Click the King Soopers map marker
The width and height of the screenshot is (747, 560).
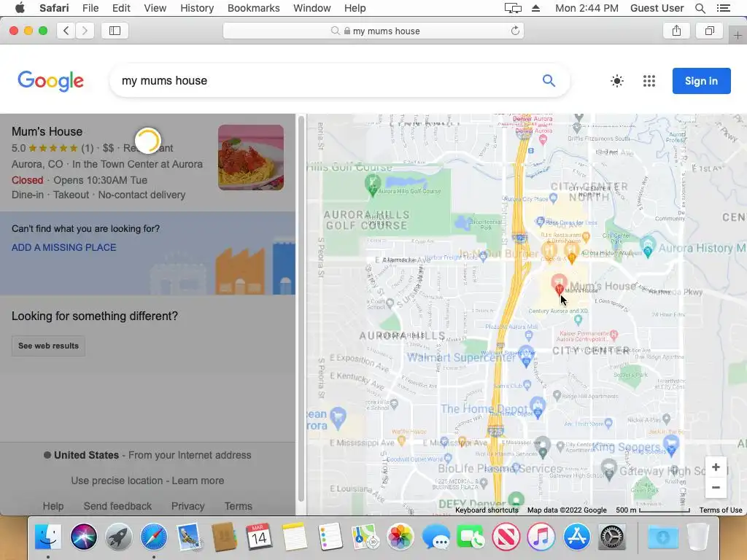(x=671, y=445)
